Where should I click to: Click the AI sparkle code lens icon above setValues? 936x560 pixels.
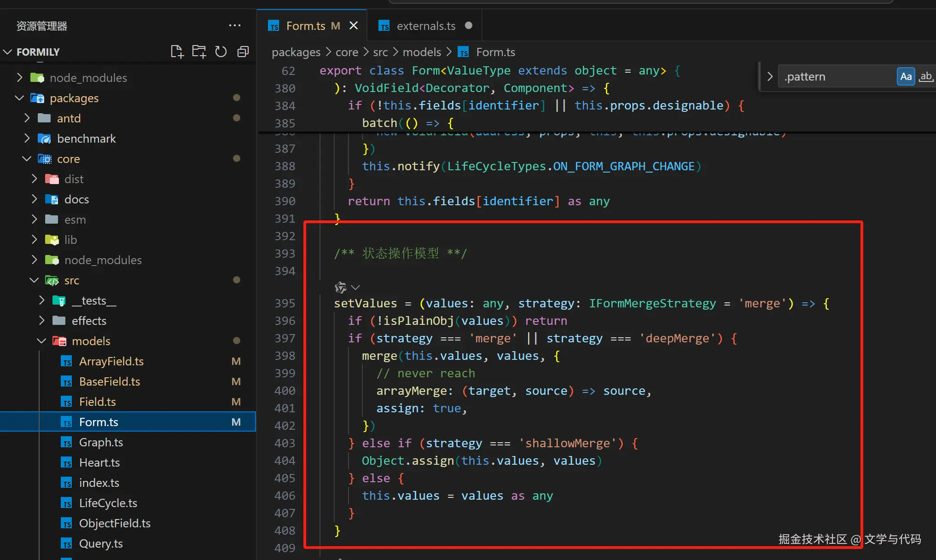pos(341,288)
